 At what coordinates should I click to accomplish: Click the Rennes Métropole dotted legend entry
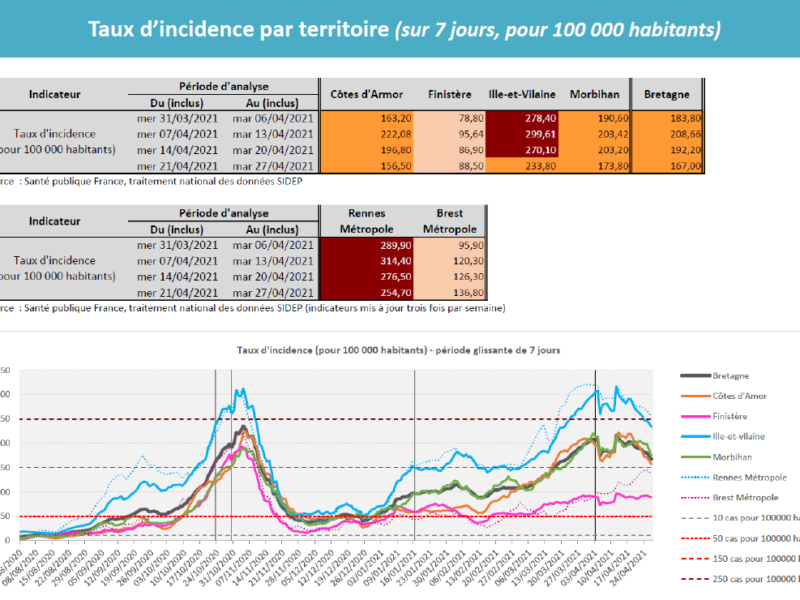tap(749, 476)
